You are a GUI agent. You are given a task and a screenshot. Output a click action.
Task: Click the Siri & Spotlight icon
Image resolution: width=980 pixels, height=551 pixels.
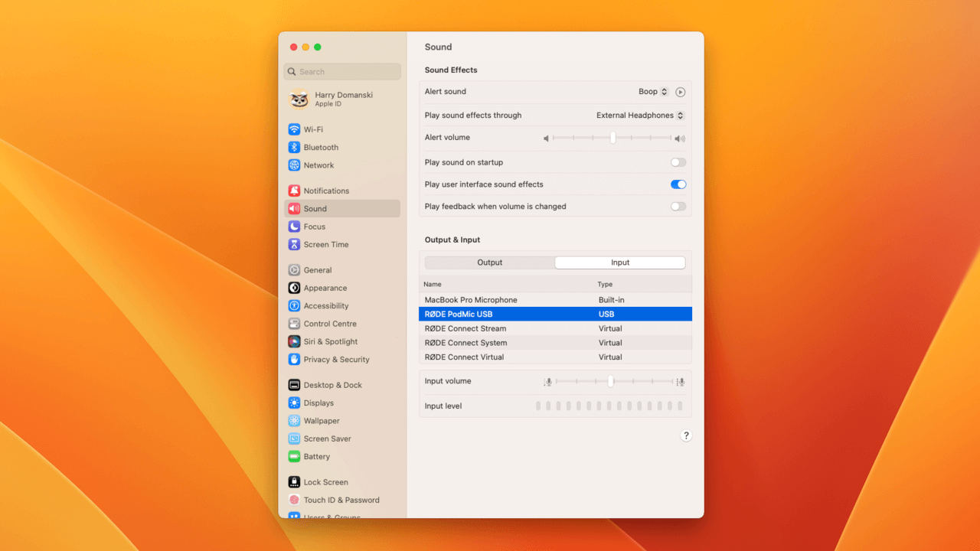[x=294, y=342]
